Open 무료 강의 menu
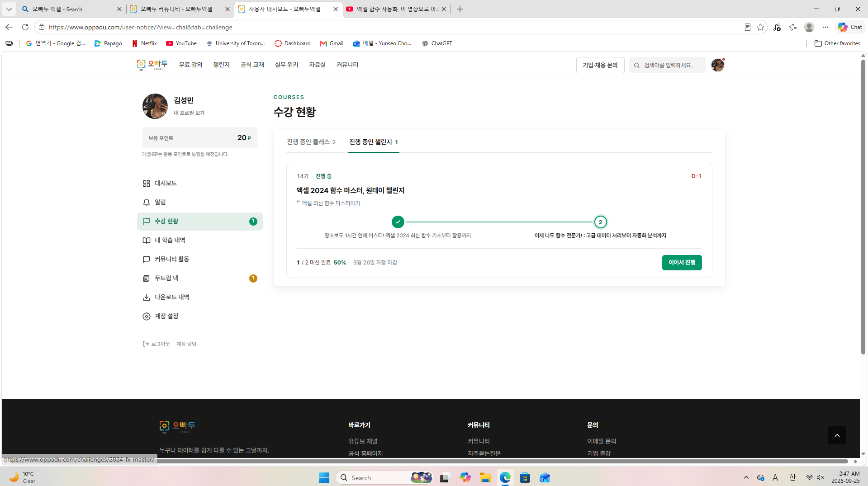868x486 pixels. click(190, 65)
